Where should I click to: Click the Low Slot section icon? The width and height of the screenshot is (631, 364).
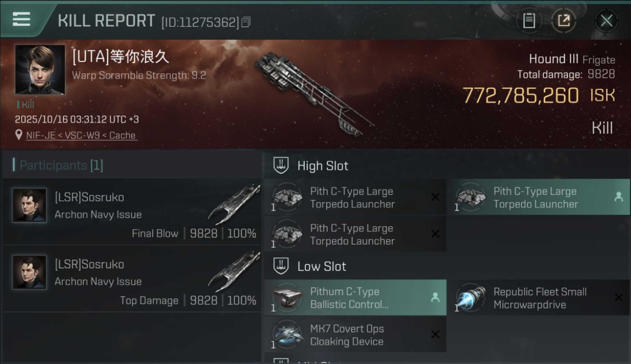(x=281, y=266)
